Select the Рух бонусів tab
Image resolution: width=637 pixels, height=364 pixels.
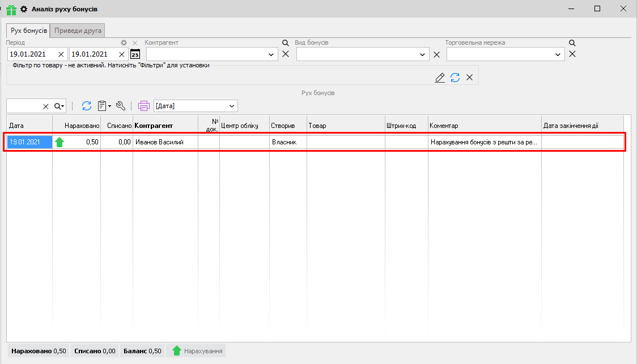pyautogui.click(x=28, y=31)
